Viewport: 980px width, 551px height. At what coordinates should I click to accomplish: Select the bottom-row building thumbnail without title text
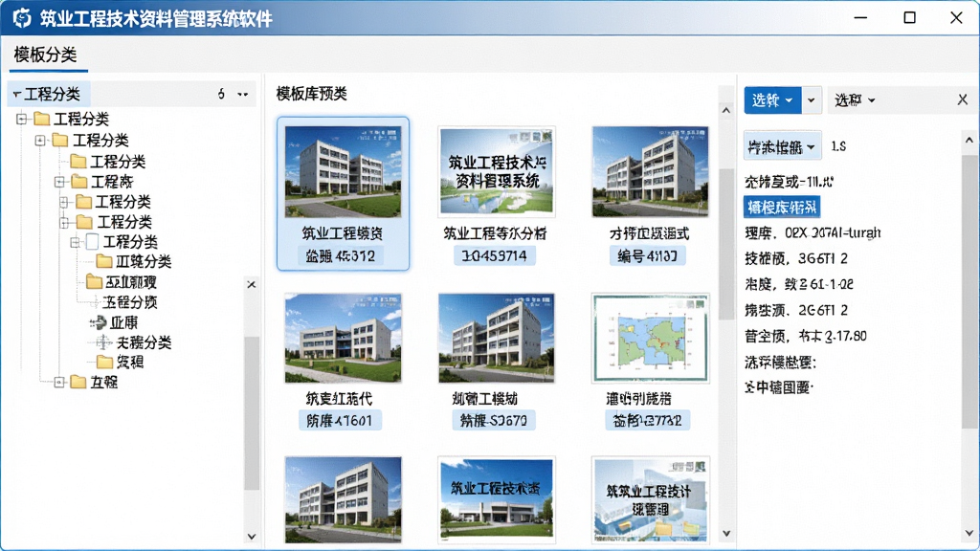(x=344, y=499)
